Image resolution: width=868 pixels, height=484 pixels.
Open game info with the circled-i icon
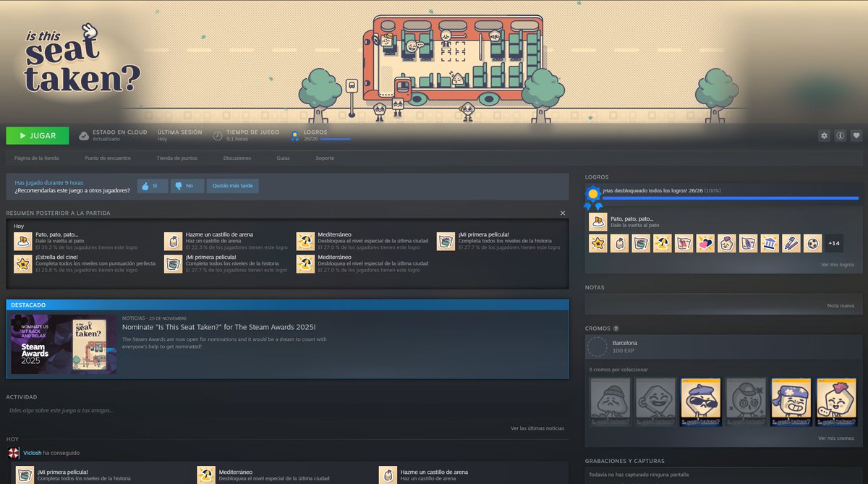[x=841, y=135]
